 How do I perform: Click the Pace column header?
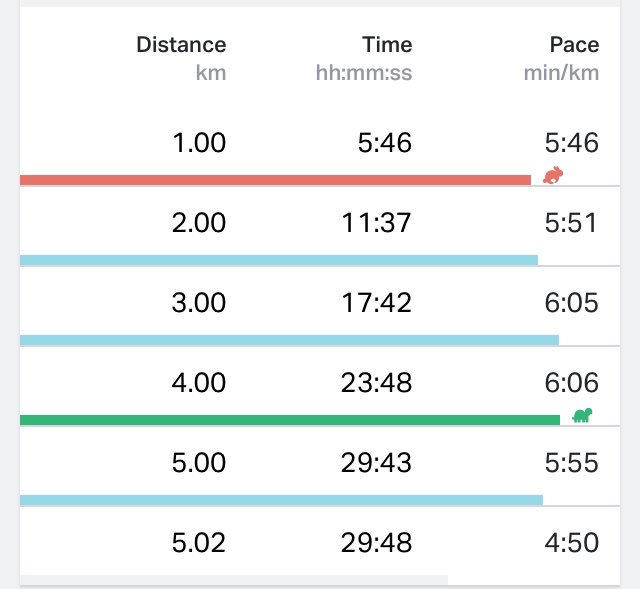[574, 44]
